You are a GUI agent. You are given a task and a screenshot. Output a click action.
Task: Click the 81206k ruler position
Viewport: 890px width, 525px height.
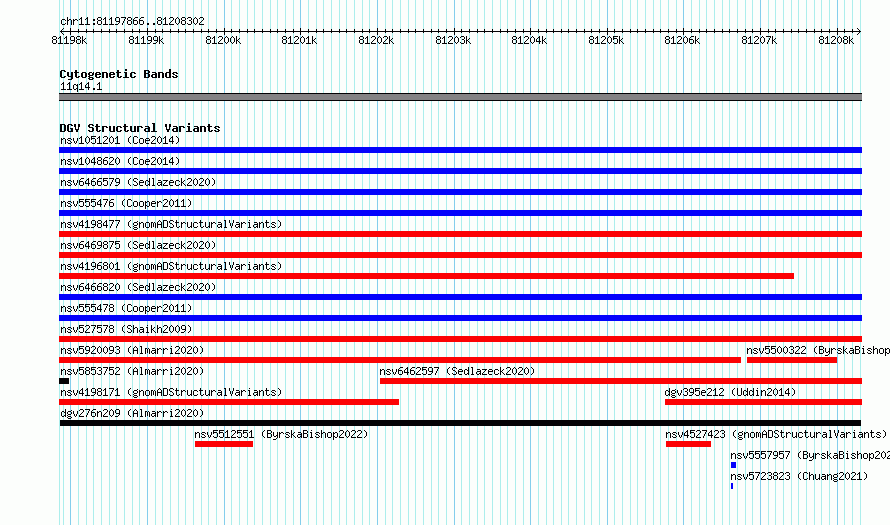click(x=682, y=40)
